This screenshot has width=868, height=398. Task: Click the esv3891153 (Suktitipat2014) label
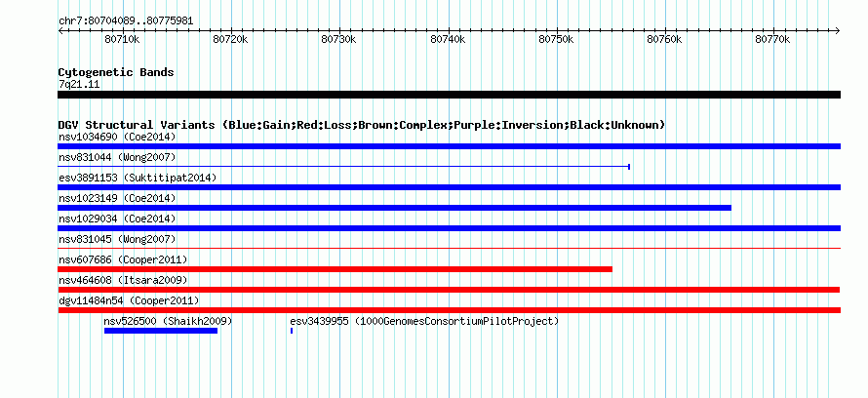(x=138, y=178)
